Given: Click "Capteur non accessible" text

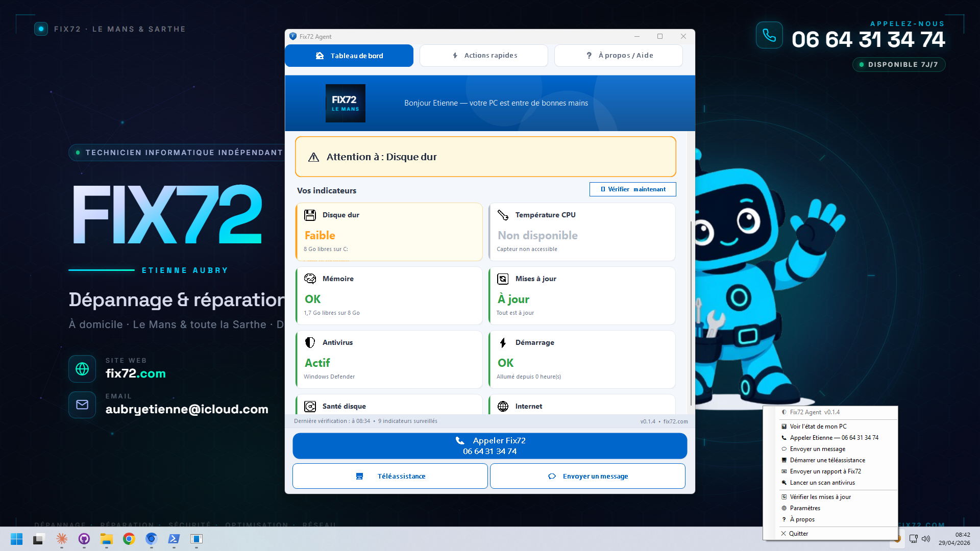Looking at the screenshot, I should (527, 249).
